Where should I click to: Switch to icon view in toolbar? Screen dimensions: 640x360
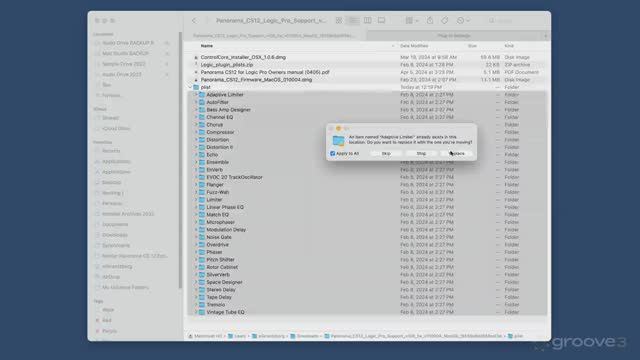tap(339, 20)
